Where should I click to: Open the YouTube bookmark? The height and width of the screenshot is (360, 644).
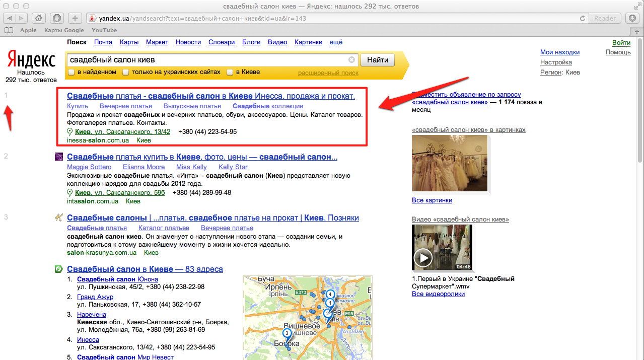[x=104, y=30]
